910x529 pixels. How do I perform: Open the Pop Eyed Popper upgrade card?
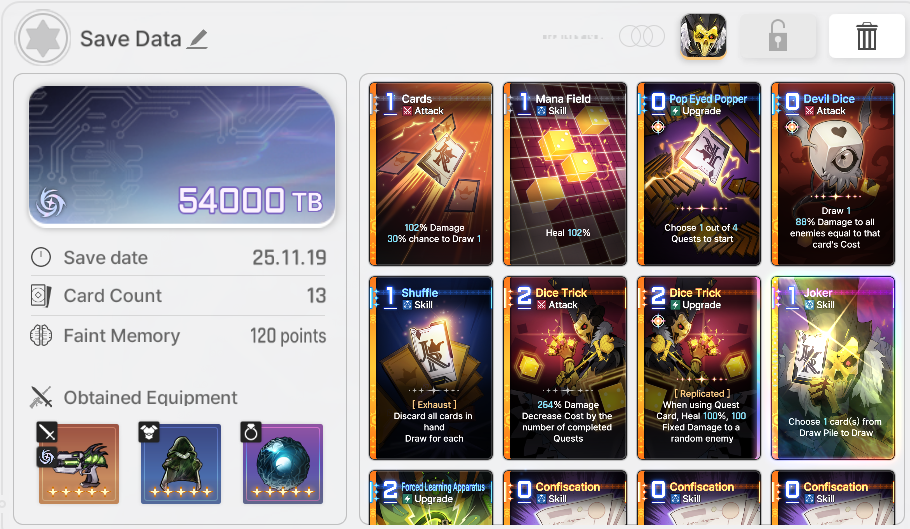click(x=699, y=173)
